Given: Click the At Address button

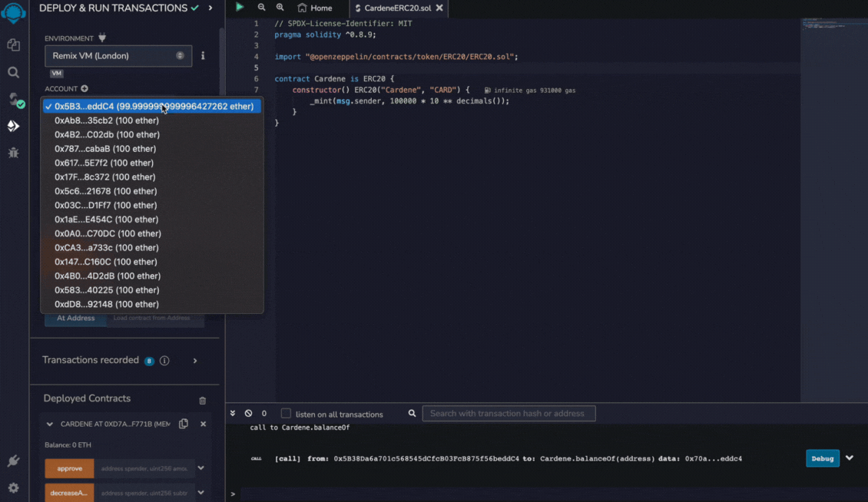Looking at the screenshot, I should (x=76, y=319).
